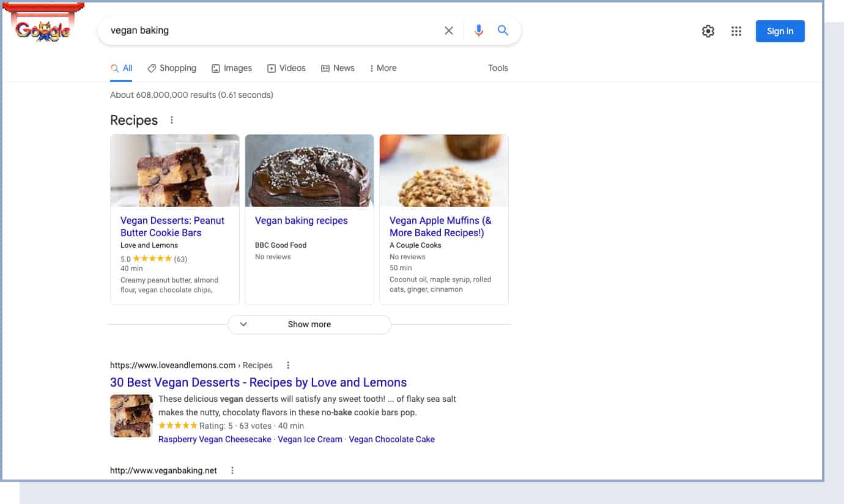The width and height of the screenshot is (844, 504).
Task: Expand recipes with Show more
Action: (309, 324)
